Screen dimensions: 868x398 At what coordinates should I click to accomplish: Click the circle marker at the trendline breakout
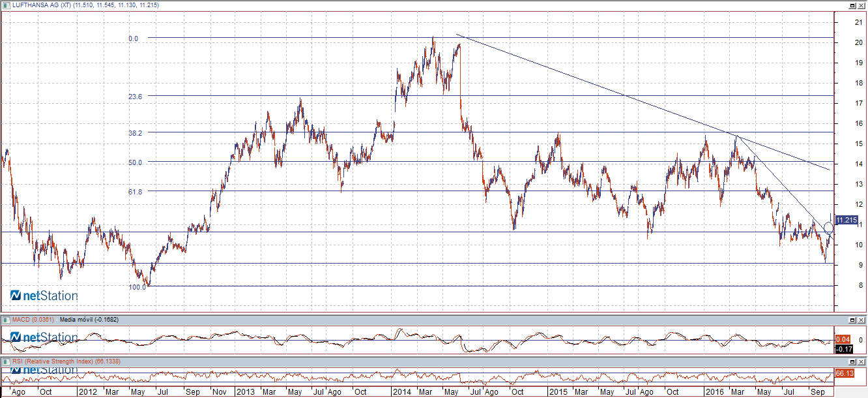tap(829, 228)
